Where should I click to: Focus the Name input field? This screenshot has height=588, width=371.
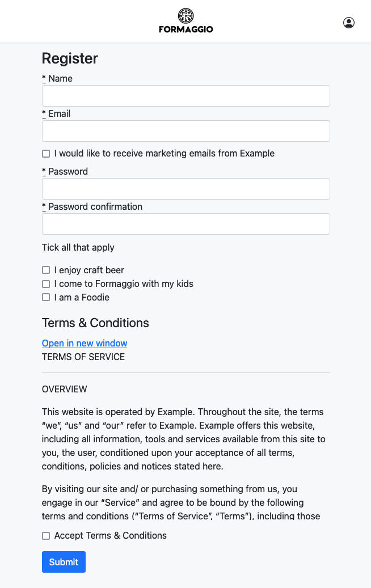pyautogui.click(x=185, y=96)
